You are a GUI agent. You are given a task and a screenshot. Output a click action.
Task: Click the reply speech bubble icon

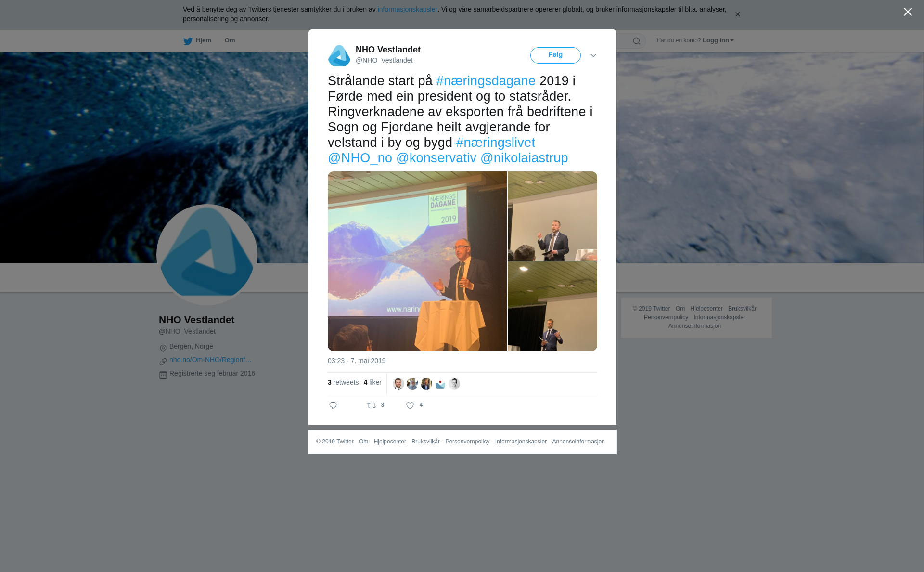pyautogui.click(x=333, y=405)
